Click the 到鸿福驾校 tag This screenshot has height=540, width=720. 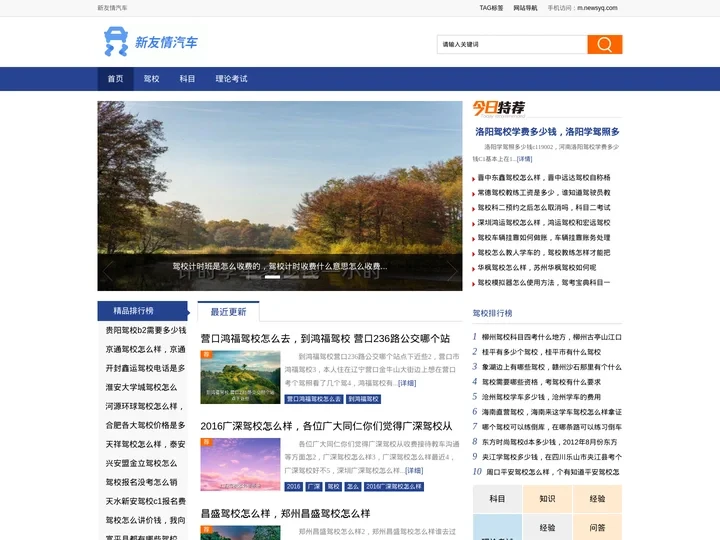(x=363, y=399)
